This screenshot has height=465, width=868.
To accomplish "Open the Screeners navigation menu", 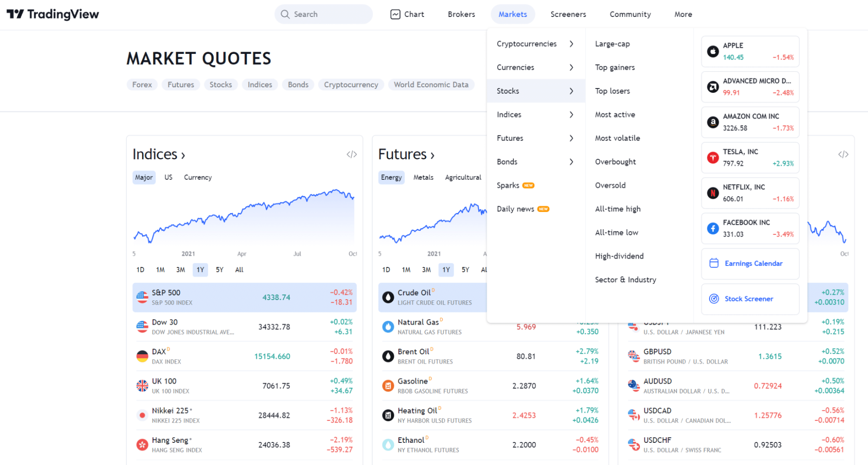I will [x=568, y=14].
